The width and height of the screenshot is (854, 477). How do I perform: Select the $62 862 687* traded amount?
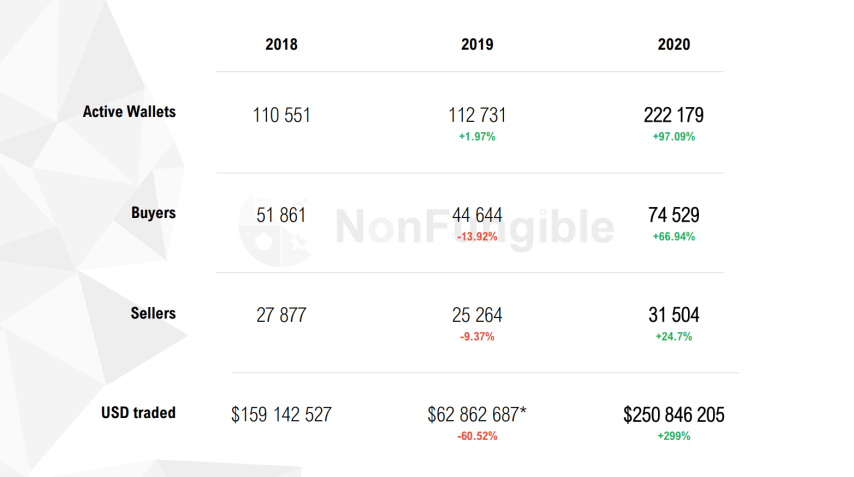[477, 415]
